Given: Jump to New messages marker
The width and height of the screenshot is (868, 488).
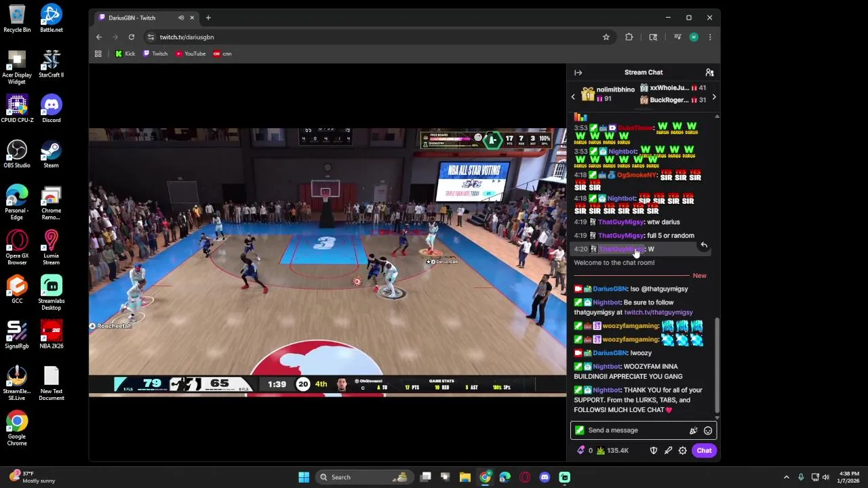Looking at the screenshot, I should click(699, 276).
